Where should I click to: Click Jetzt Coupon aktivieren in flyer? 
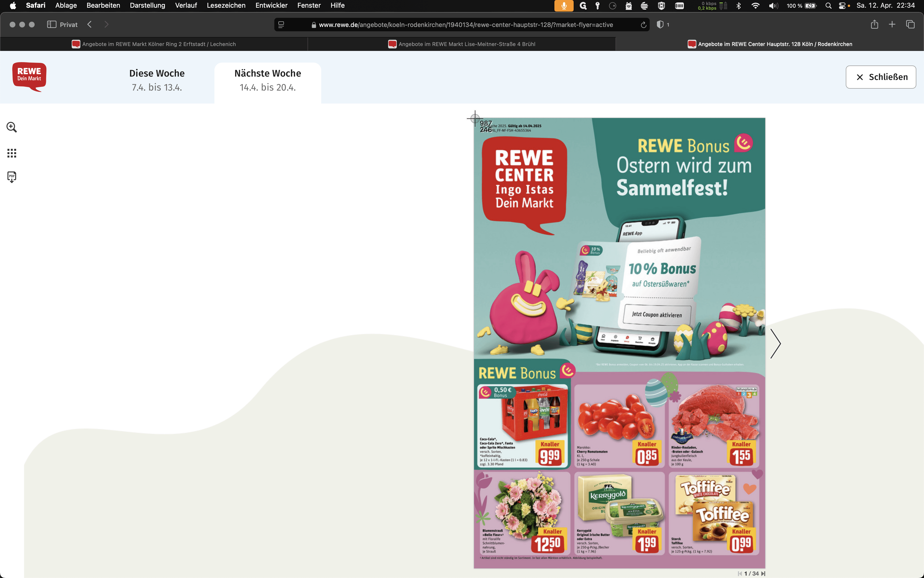point(657,315)
